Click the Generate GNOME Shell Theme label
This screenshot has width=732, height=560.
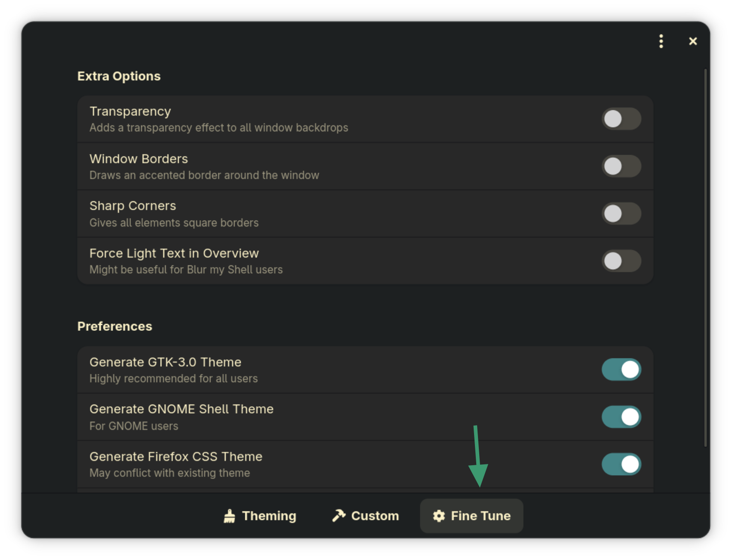click(x=181, y=409)
